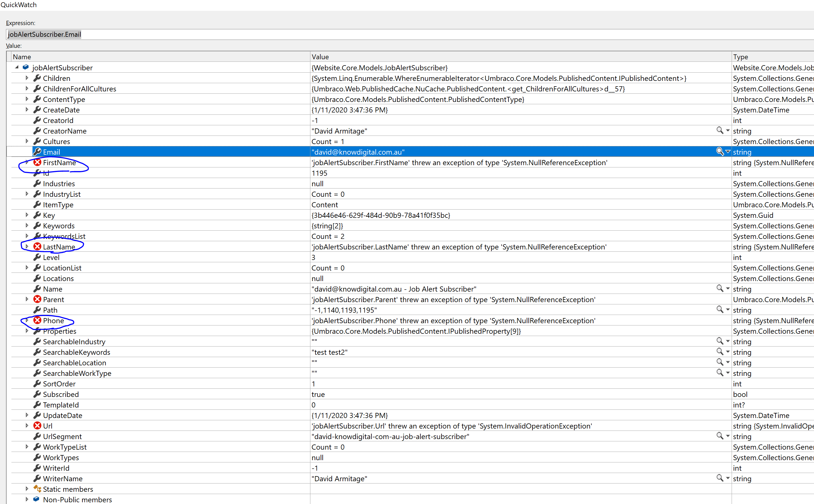Expand the Url exception row
The height and width of the screenshot is (504, 814).
[x=27, y=426]
